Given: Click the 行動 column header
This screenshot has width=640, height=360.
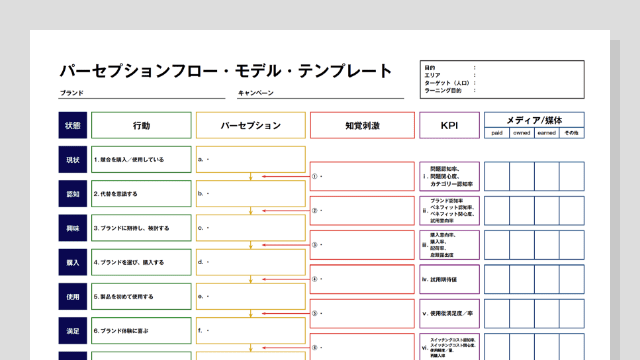Looking at the screenshot, I should pyautogui.click(x=141, y=125).
